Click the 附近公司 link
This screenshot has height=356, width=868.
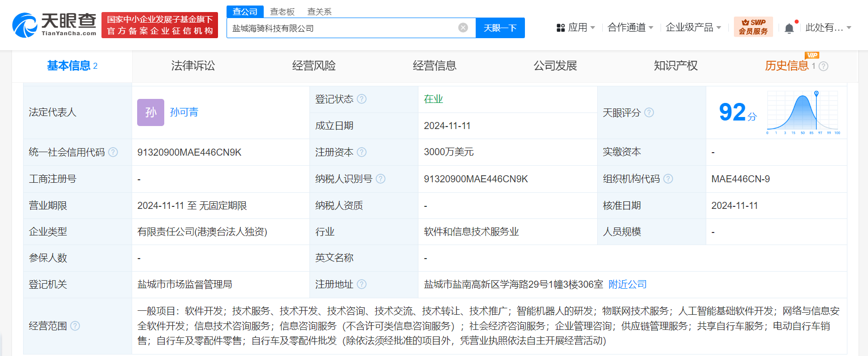[x=627, y=284]
